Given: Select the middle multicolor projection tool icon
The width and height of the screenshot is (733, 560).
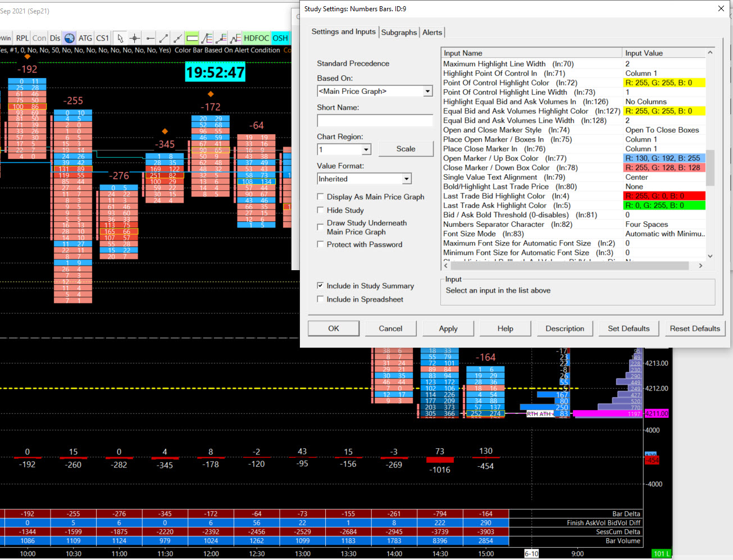Looking at the screenshot, I should [221, 38].
